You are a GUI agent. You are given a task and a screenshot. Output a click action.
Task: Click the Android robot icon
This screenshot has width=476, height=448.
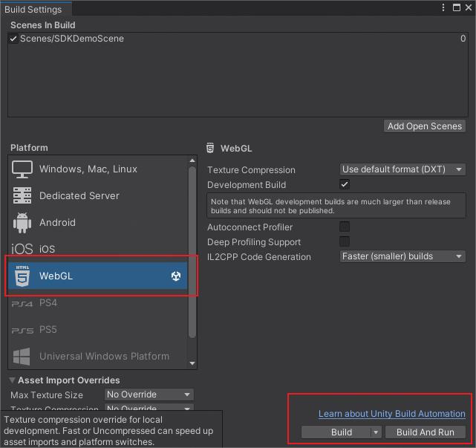point(22,223)
